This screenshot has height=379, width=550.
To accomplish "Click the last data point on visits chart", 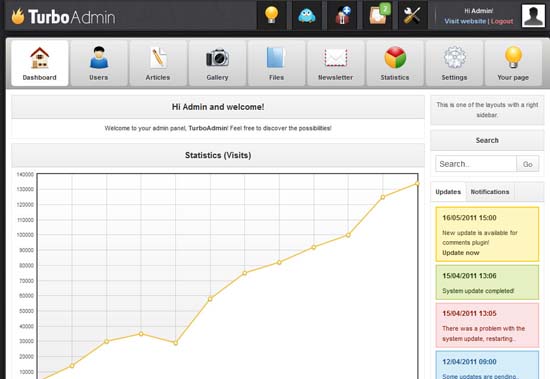I will [x=417, y=183].
